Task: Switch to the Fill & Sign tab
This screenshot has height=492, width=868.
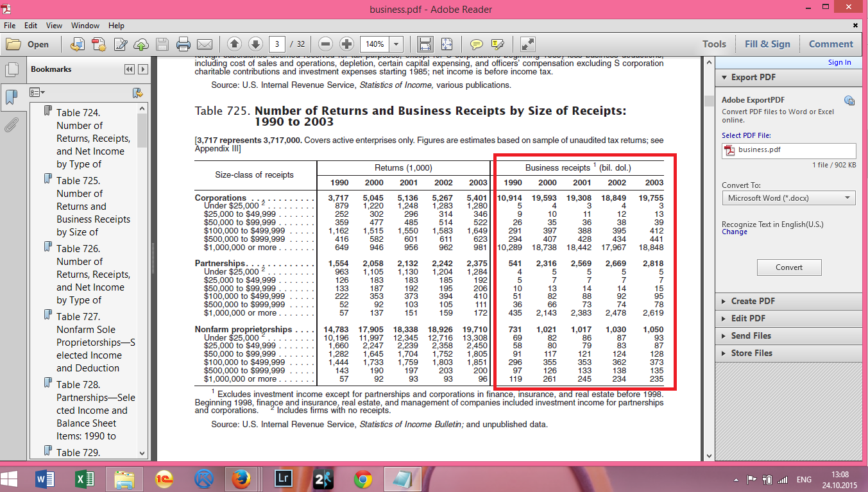Action: [767, 44]
